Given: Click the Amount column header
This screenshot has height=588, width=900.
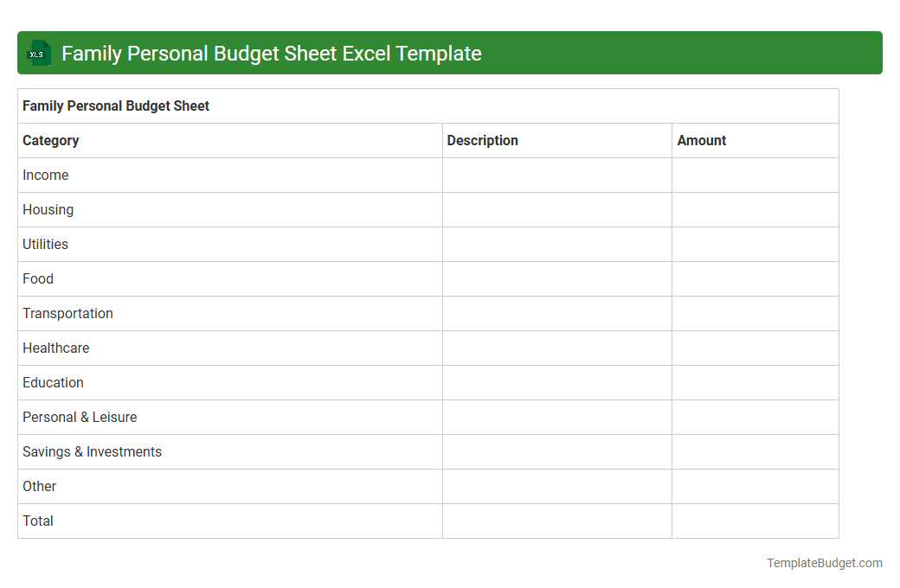Looking at the screenshot, I should (x=701, y=140).
